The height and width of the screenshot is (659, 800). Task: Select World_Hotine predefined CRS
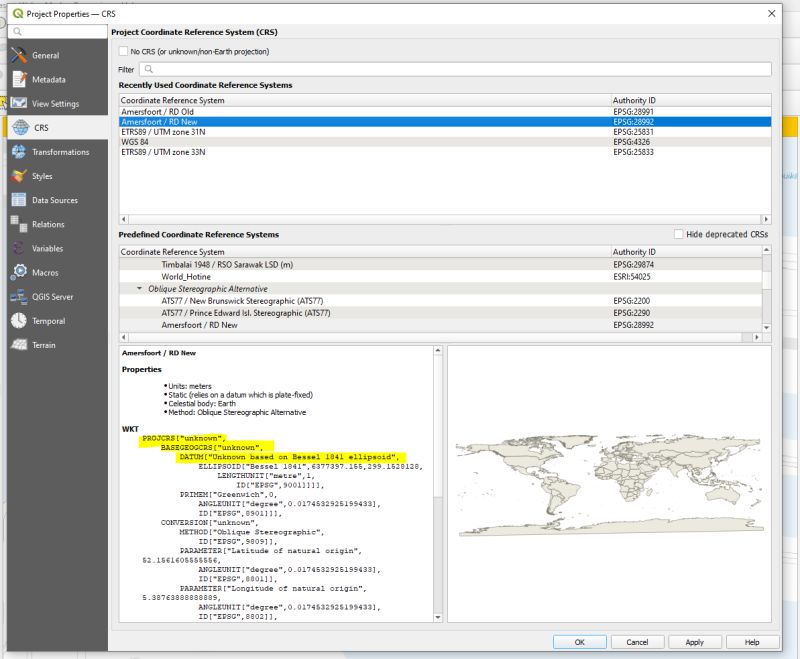point(441,276)
